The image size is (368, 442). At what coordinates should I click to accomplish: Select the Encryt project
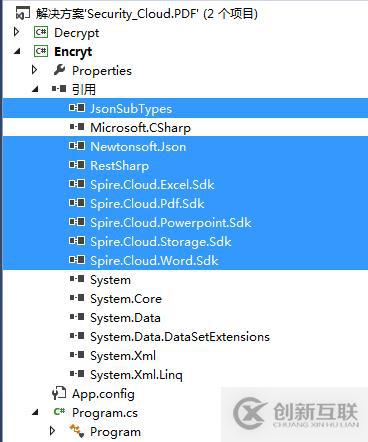[x=73, y=52]
